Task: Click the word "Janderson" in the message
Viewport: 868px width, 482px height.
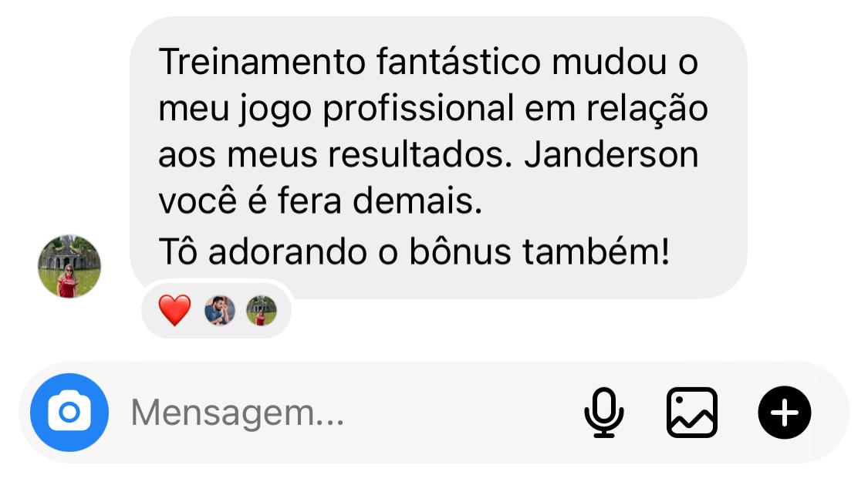Action: pyautogui.click(x=611, y=154)
